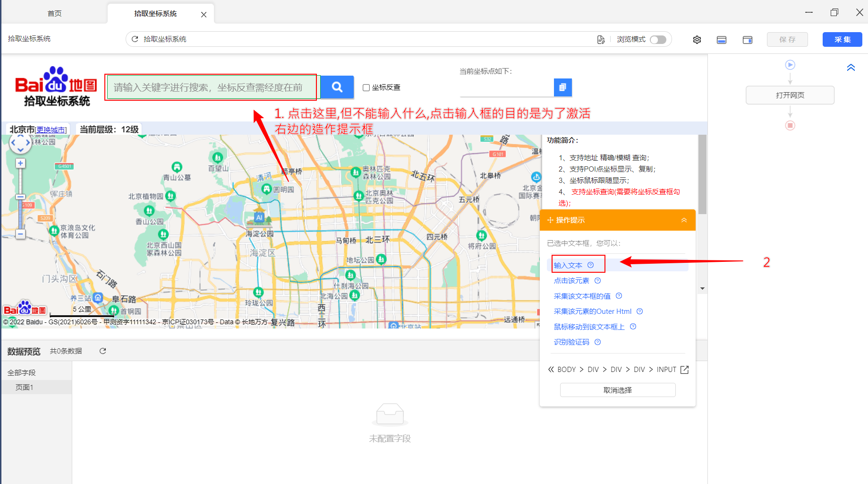Click the 香山公园 marker on the map
868x484 pixels.
pos(149,210)
